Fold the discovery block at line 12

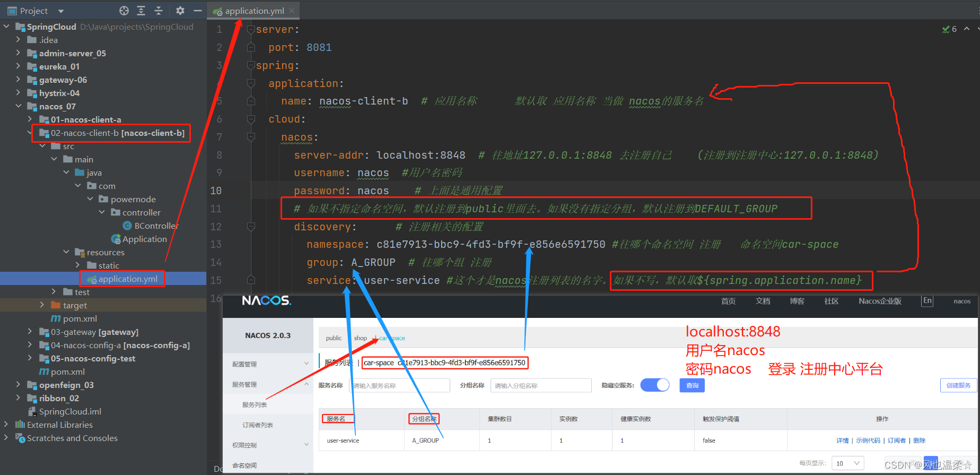(251, 227)
